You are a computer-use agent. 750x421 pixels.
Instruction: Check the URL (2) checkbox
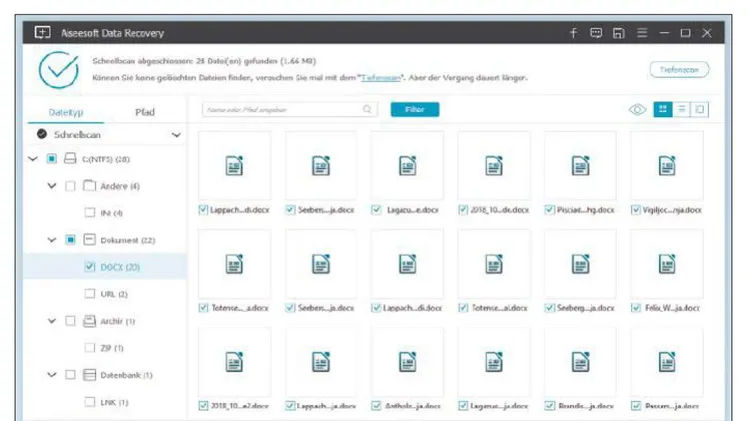click(x=90, y=293)
